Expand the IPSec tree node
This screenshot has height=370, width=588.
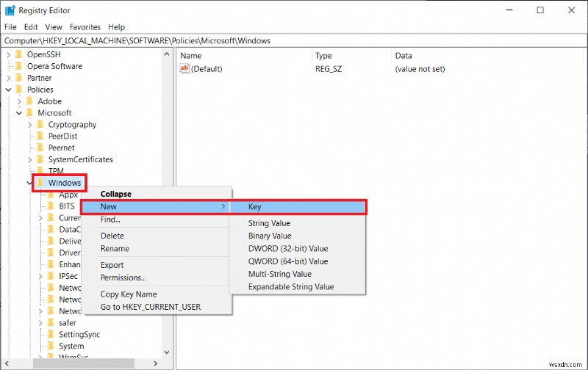click(40, 276)
